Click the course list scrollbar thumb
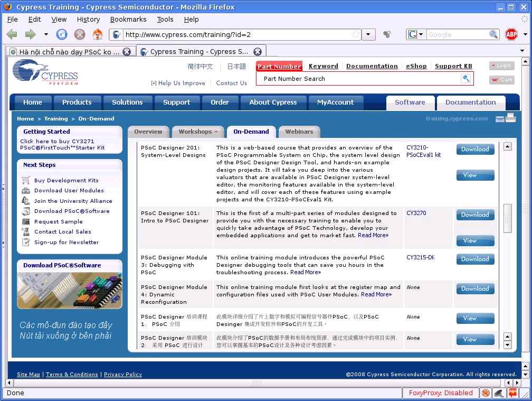The width and height of the screenshot is (532, 401). point(507,218)
